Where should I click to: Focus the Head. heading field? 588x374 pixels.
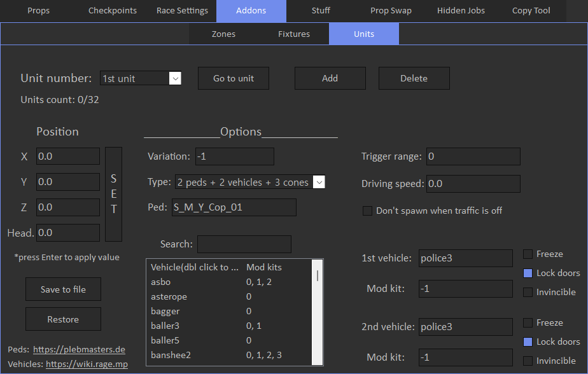(68, 233)
